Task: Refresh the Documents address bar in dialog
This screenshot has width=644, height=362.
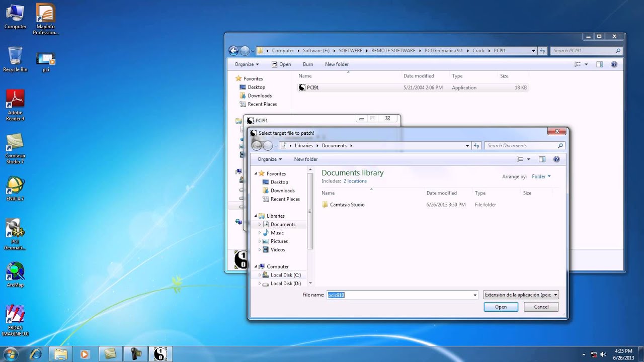Action: (476, 146)
